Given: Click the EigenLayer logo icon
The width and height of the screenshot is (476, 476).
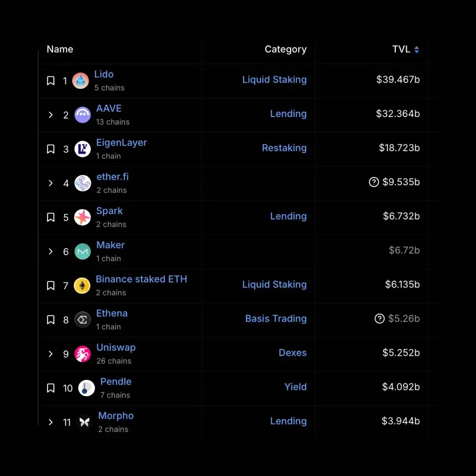Looking at the screenshot, I should pos(83,149).
